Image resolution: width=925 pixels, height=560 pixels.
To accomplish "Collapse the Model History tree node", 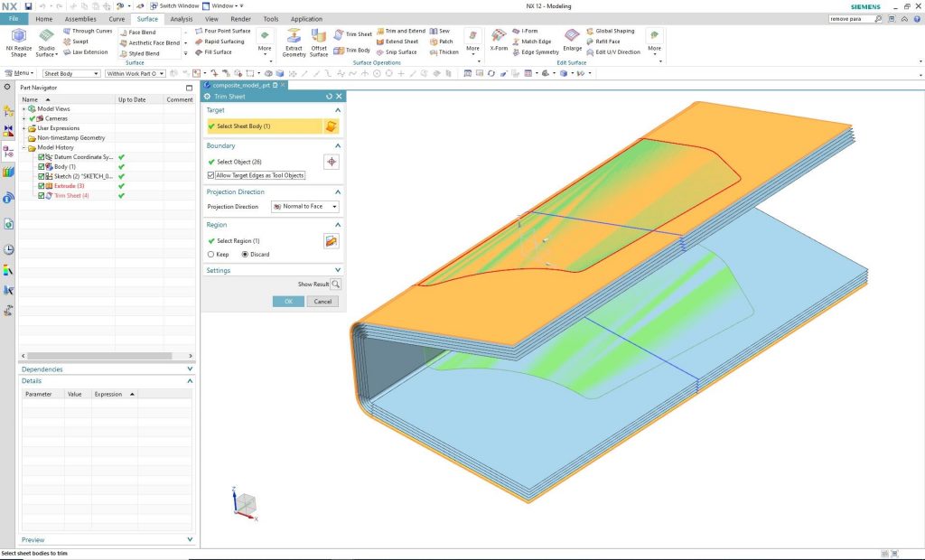I will point(24,147).
